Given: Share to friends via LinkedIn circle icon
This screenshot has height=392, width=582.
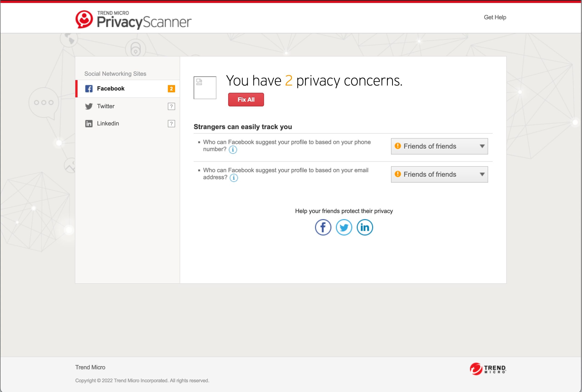Looking at the screenshot, I should 365,227.
